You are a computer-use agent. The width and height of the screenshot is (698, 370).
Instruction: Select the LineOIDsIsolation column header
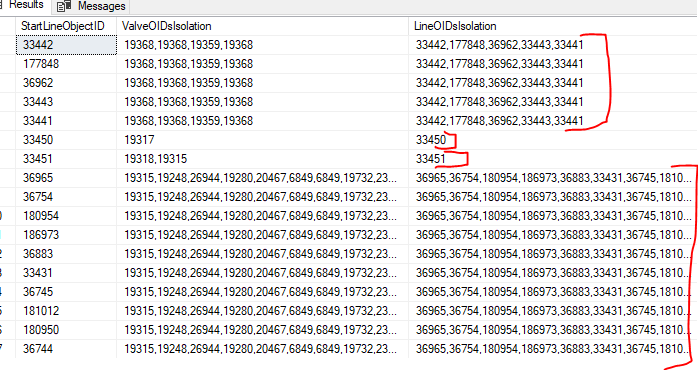click(553, 26)
